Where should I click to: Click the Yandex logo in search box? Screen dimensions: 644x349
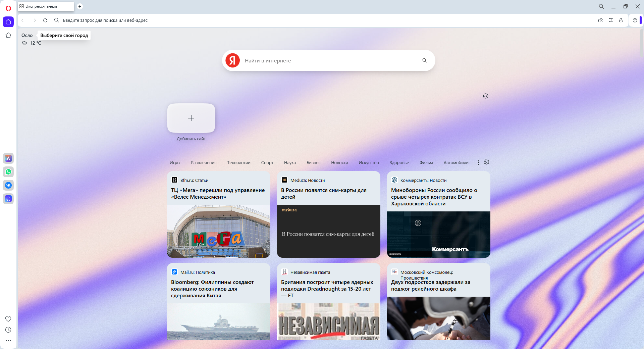coord(233,60)
